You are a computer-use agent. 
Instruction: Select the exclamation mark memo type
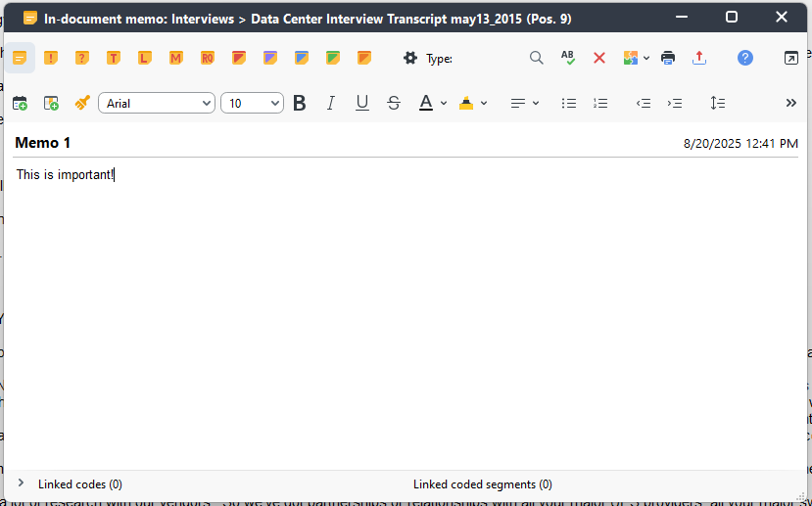(x=51, y=58)
